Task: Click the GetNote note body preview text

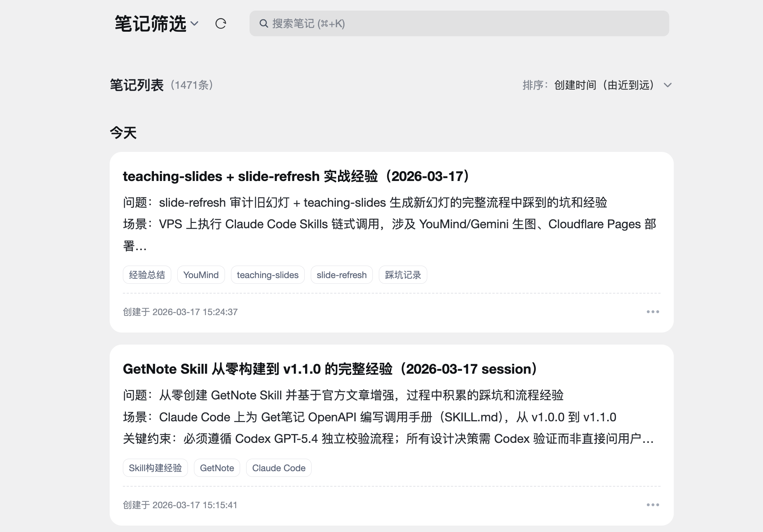Action: click(369, 417)
